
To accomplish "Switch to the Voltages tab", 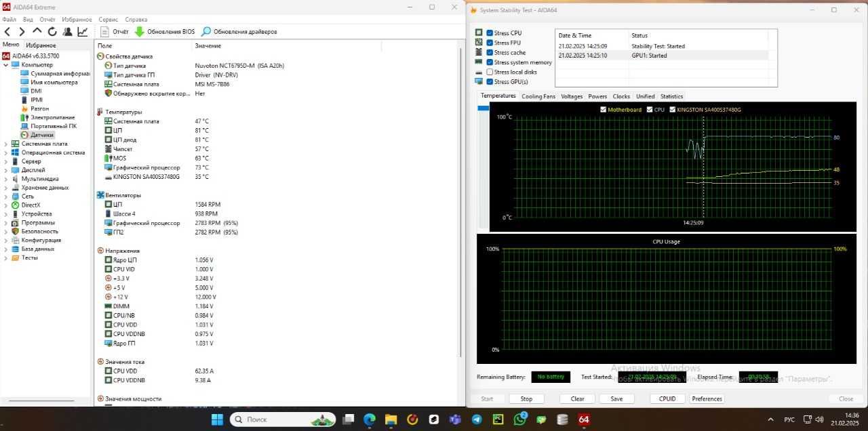I will click(x=572, y=96).
